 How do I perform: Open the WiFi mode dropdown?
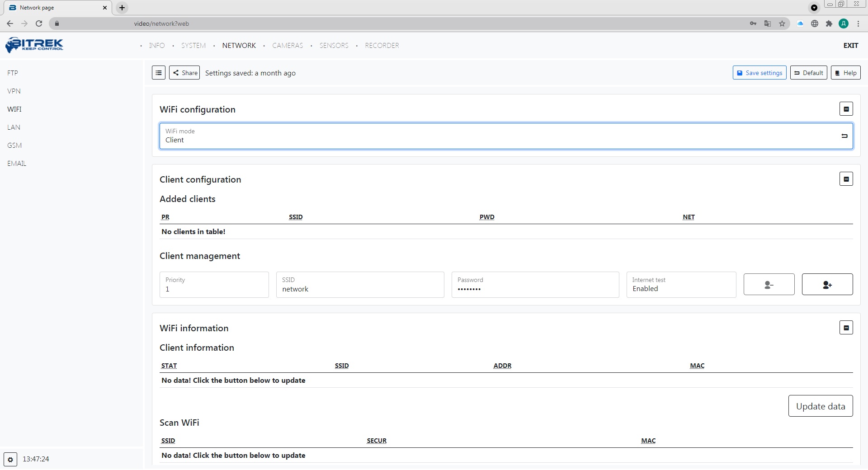click(505, 136)
